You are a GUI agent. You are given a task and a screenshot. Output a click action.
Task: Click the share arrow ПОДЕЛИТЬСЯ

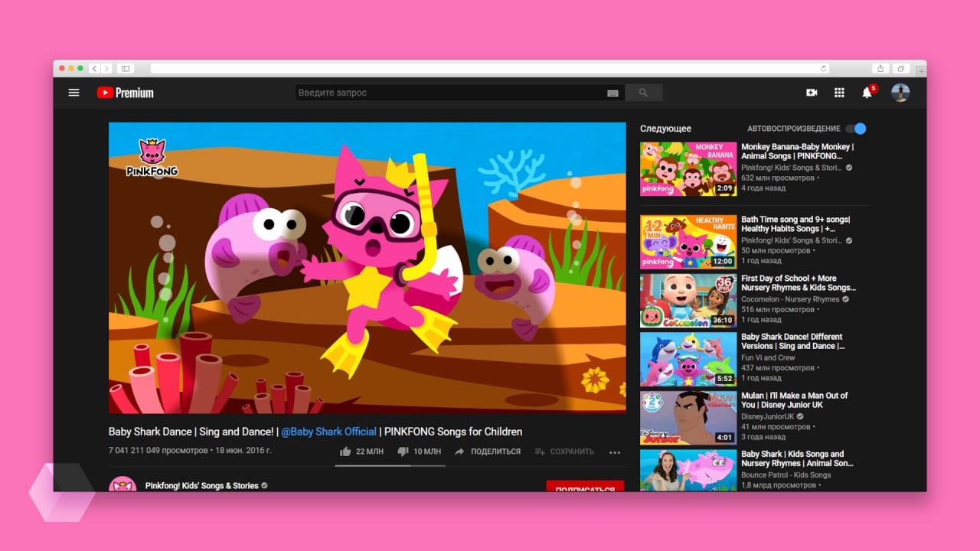[x=488, y=452]
